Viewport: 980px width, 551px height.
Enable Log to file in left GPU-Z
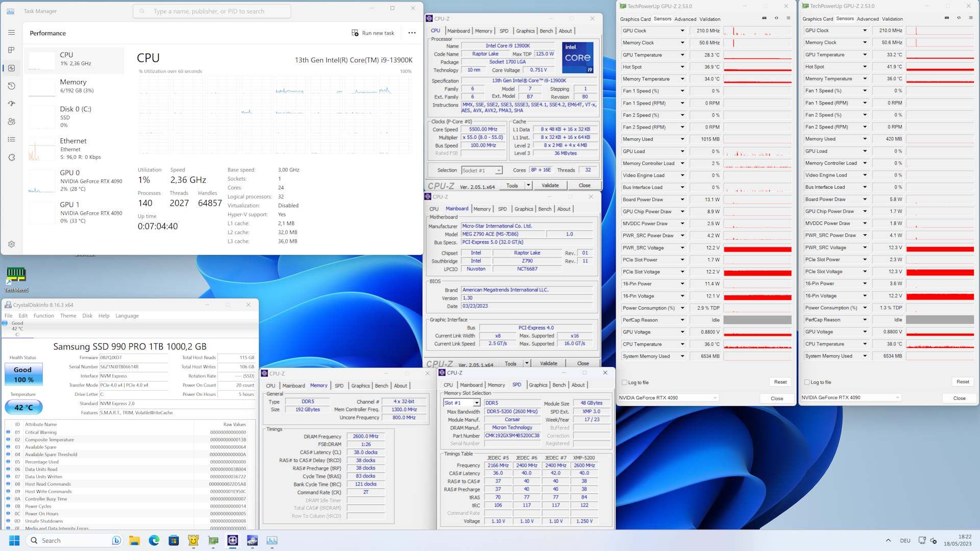tap(624, 382)
